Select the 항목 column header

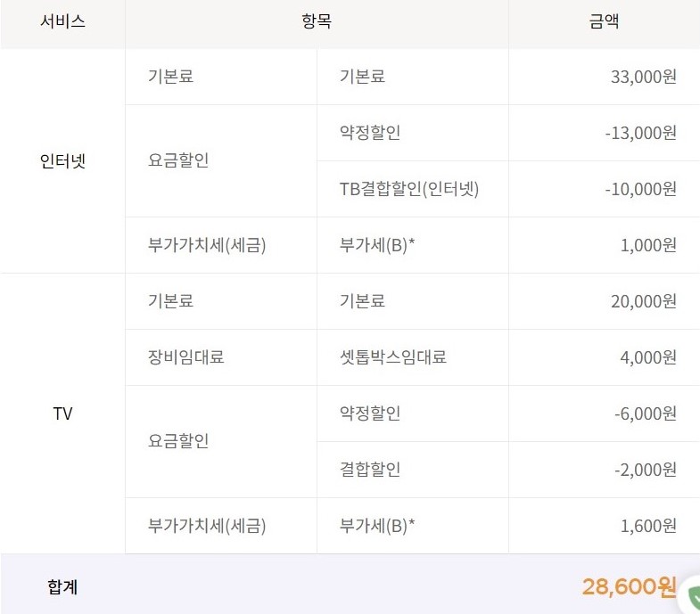pyautogui.click(x=317, y=22)
